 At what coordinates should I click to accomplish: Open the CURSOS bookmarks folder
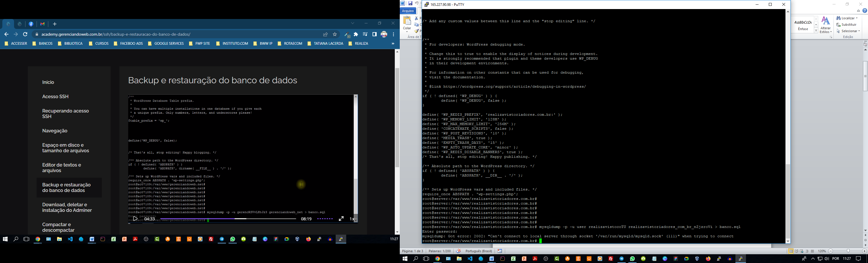coord(99,43)
